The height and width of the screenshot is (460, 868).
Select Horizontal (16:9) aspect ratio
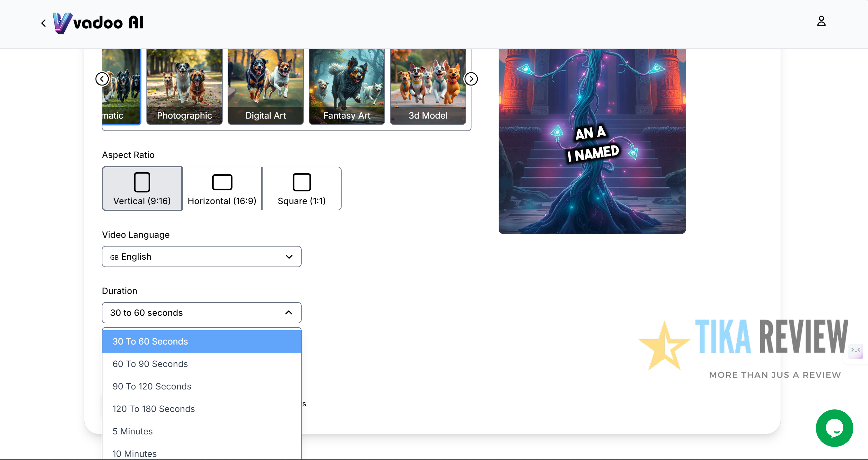pos(222,188)
